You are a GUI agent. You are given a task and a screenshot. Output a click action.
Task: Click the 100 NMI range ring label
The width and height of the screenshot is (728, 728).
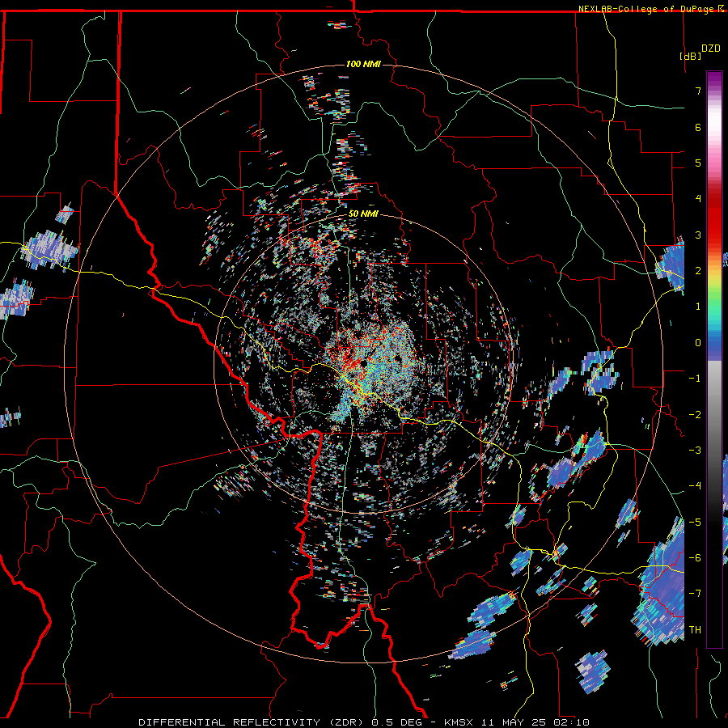(363, 64)
